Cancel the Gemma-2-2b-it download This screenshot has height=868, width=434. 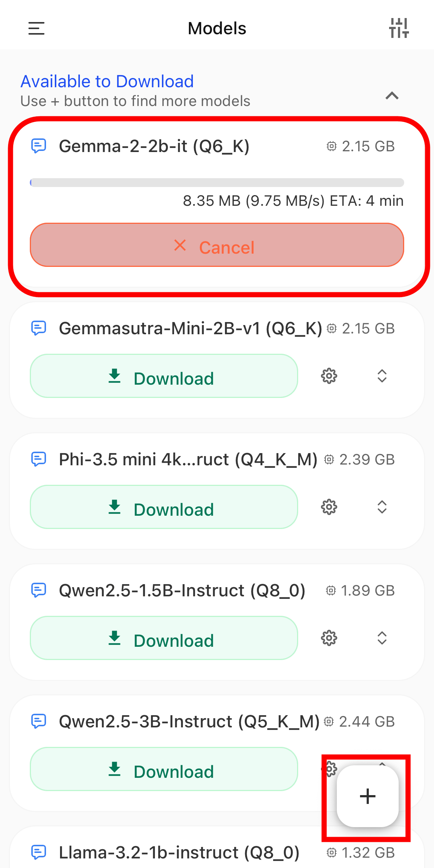pyautogui.click(x=217, y=245)
